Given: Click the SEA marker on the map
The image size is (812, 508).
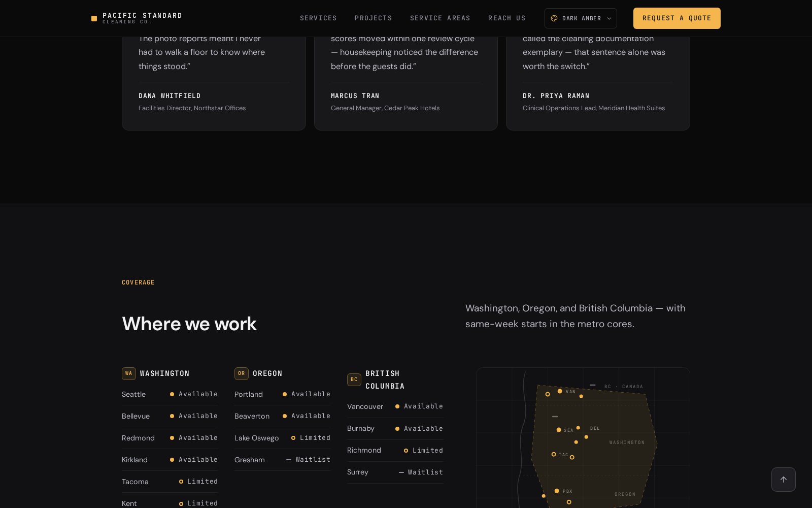Looking at the screenshot, I should tap(559, 430).
